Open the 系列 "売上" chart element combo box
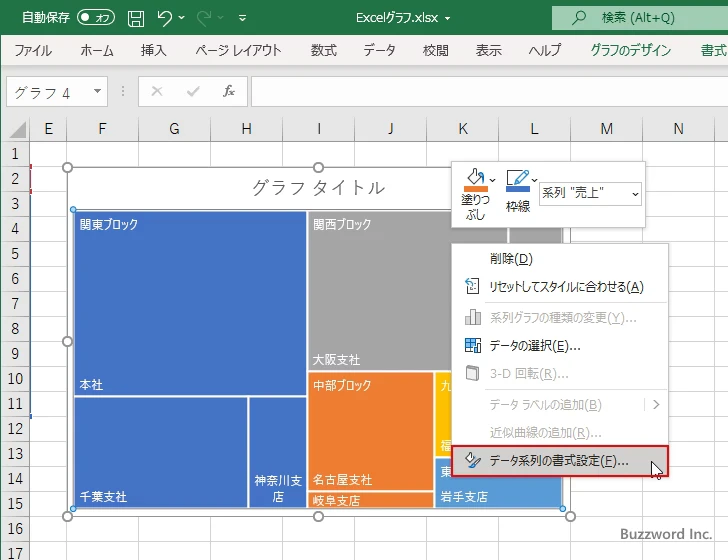This screenshot has width=728, height=560. (x=590, y=194)
